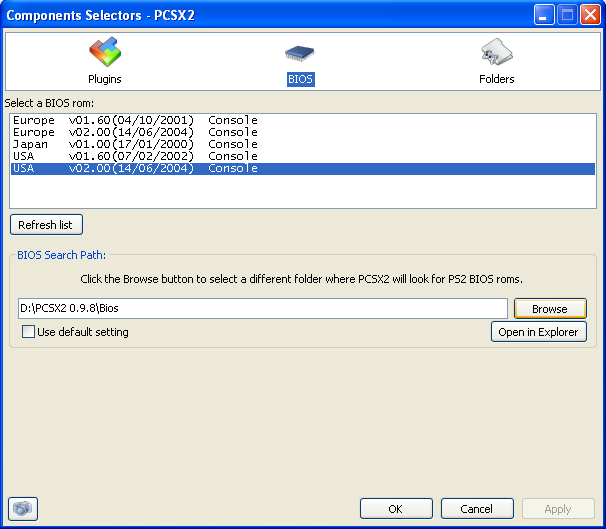Click the Refresh list button
The height and width of the screenshot is (529, 606).
(x=46, y=225)
